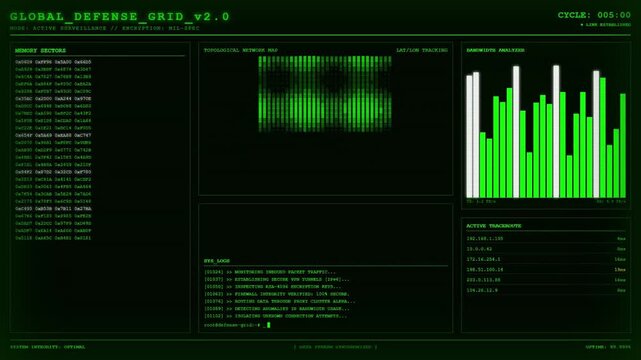This screenshot has width=641, height=360.
Task: Click the System Integrity: Optimal status
Action: (48, 347)
